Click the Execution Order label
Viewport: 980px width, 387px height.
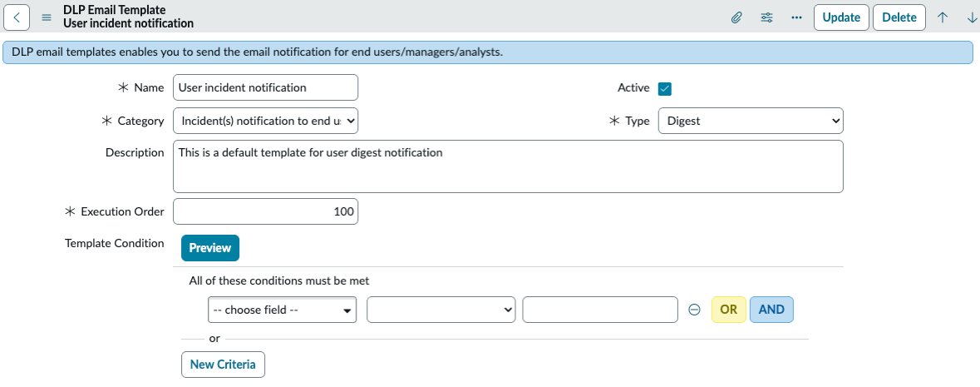coord(122,211)
